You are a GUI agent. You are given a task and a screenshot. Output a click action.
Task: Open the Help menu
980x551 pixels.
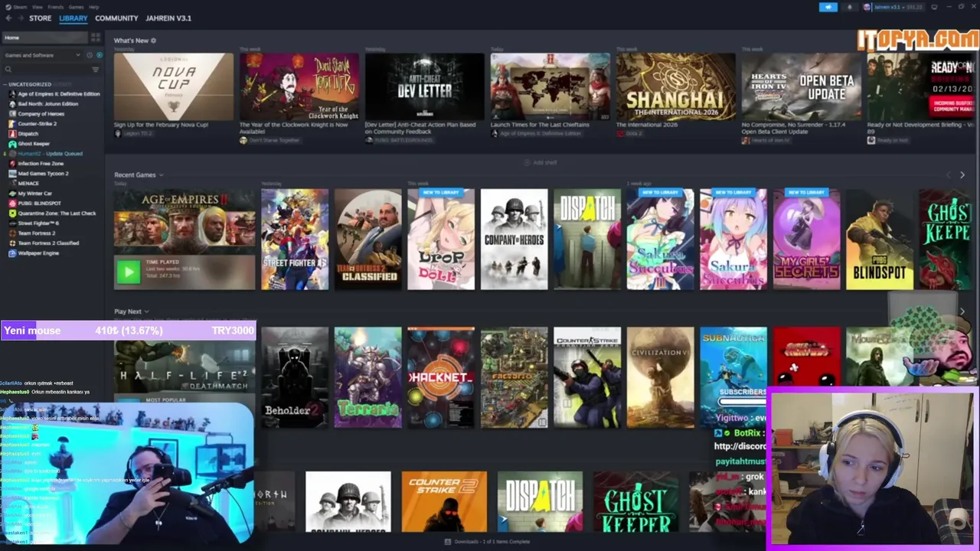[x=93, y=7]
